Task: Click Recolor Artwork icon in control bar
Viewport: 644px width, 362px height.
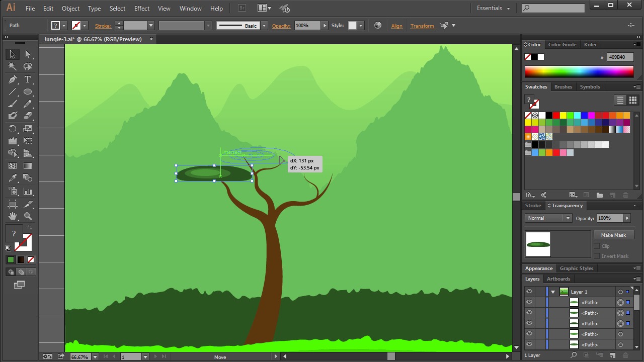Action: [378, 26]
